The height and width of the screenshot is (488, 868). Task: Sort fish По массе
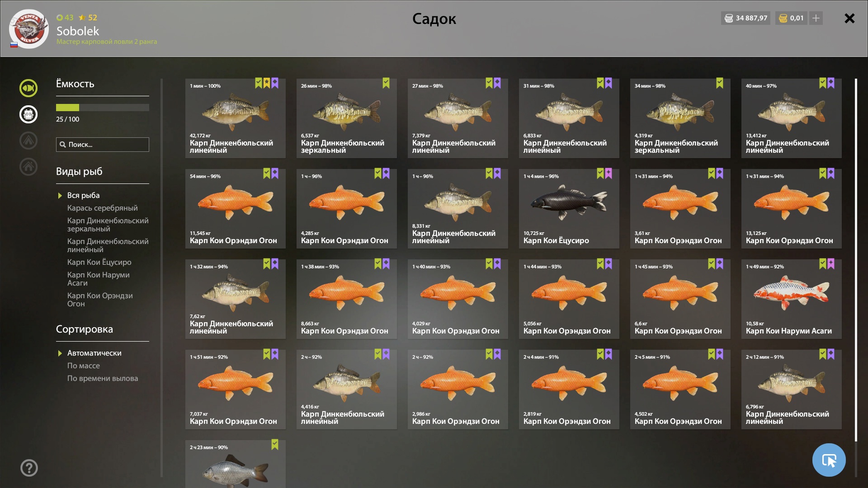[84, 366]
